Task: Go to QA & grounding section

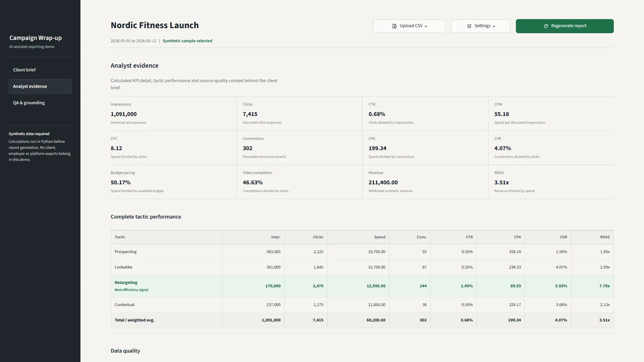Action: 40,103
